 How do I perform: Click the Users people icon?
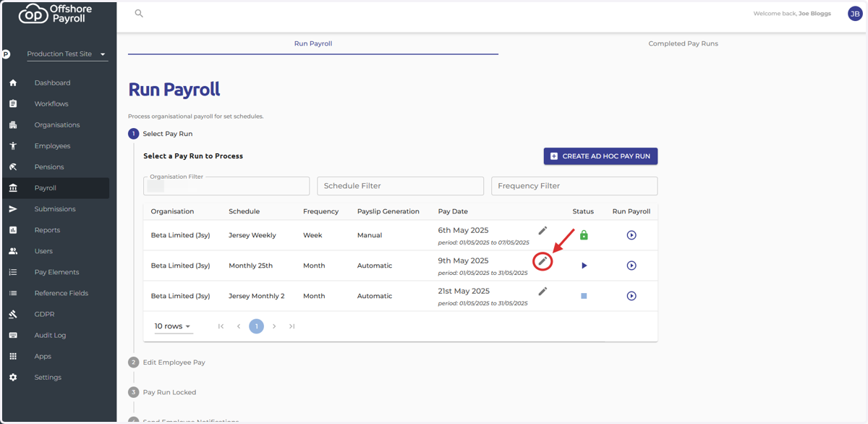point(13,251)
